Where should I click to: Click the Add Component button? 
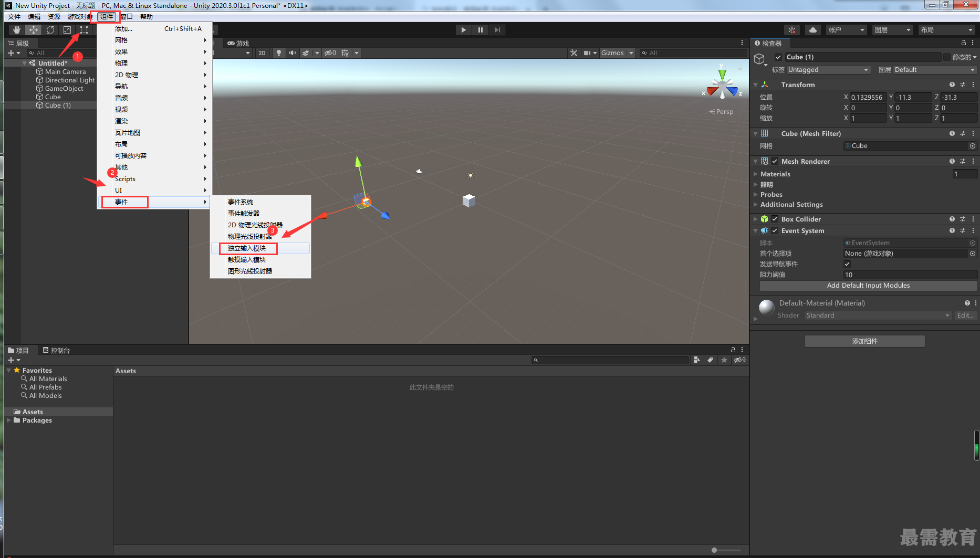coord(864,341)
